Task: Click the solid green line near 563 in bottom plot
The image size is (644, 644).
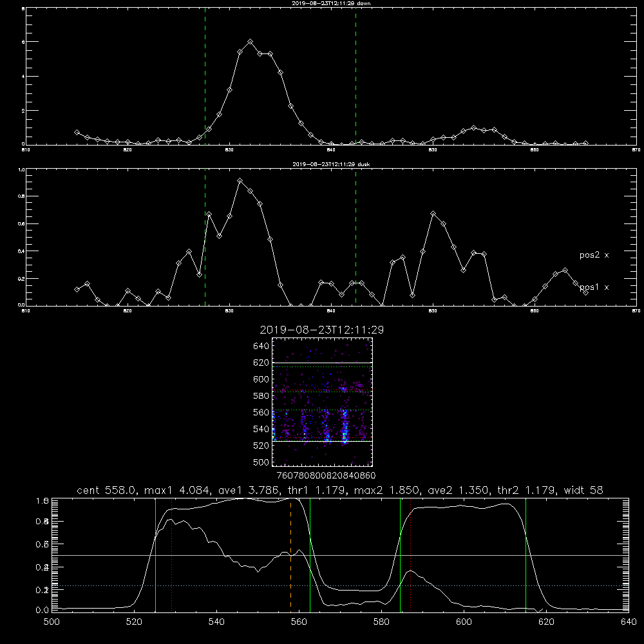Action: point(310,554)
